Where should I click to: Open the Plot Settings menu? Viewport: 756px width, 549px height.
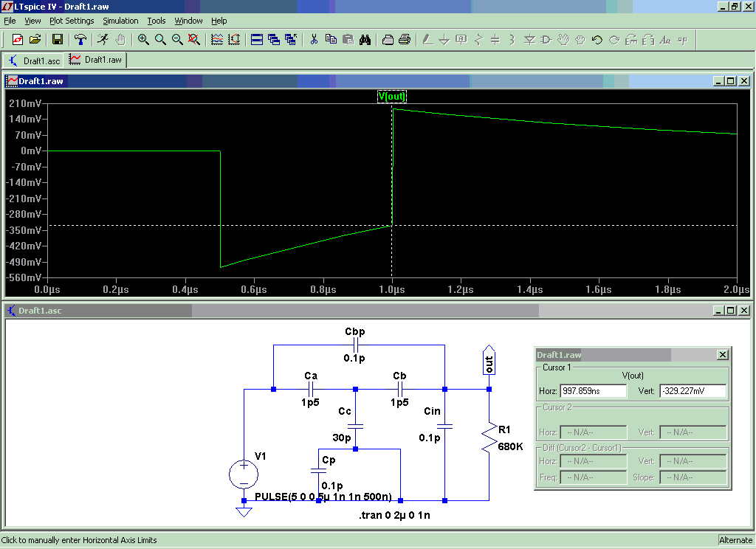pos(72,21)
